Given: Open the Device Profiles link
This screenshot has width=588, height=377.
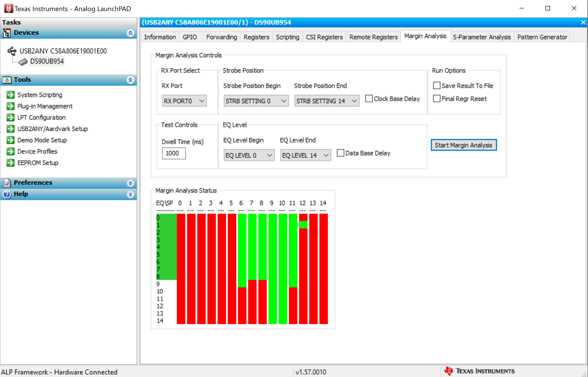Looking at the screenshot, I should tap(37, 151).
